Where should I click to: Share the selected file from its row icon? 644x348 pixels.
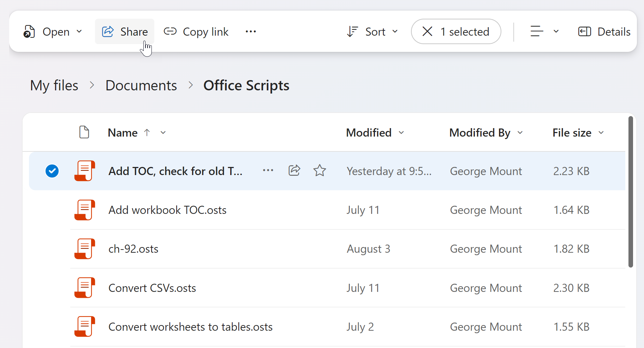(294, 171)
